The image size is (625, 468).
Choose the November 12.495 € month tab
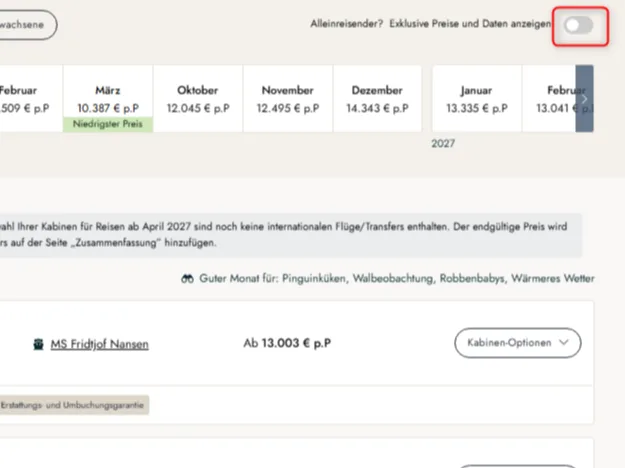click(287, 98)
